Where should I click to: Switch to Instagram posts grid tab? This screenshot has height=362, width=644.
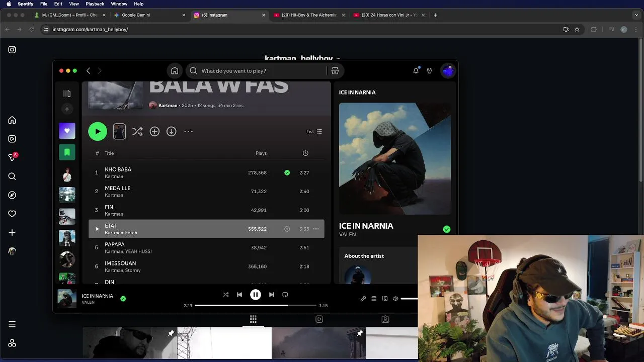(x=253, y=319)
